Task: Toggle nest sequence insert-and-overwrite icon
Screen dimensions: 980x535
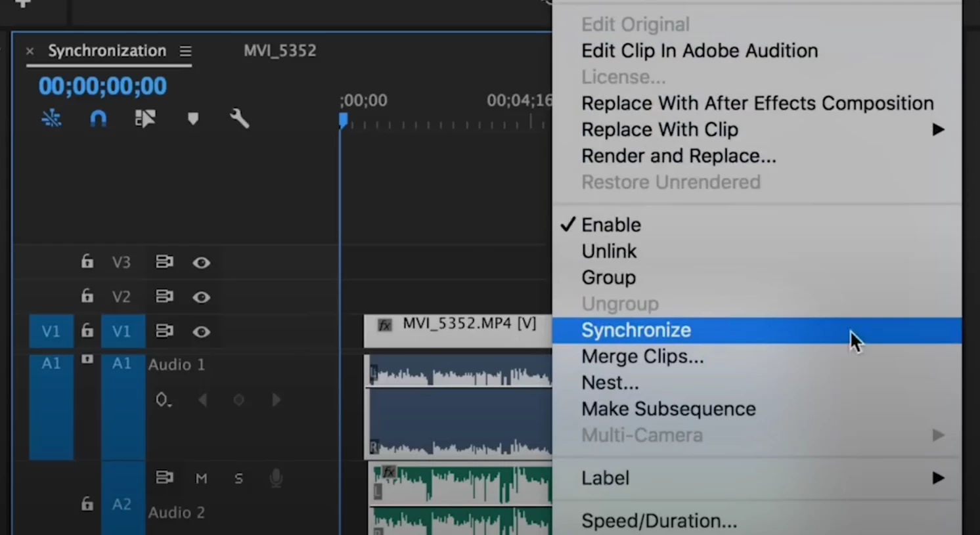Action: pos(51,118)
